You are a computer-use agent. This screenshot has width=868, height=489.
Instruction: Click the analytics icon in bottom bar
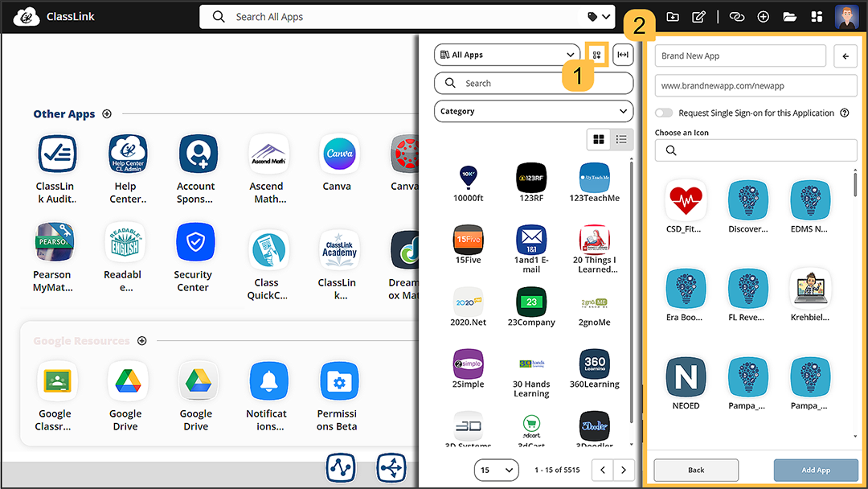341,468
